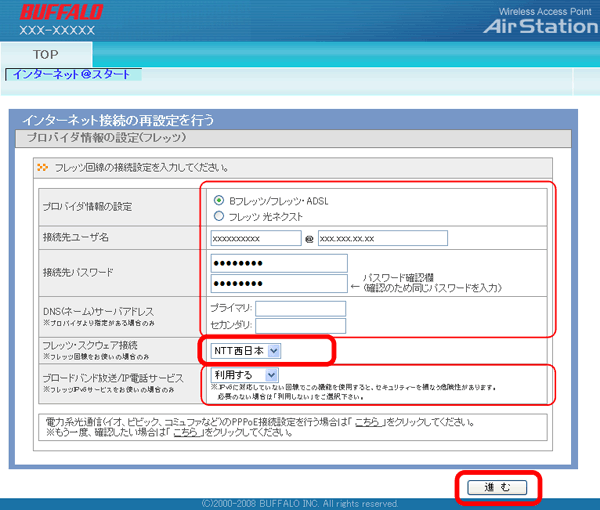Click the primary DNS server address field
Image resolution: width=600 pixels, height=510 pixels.
300,308
